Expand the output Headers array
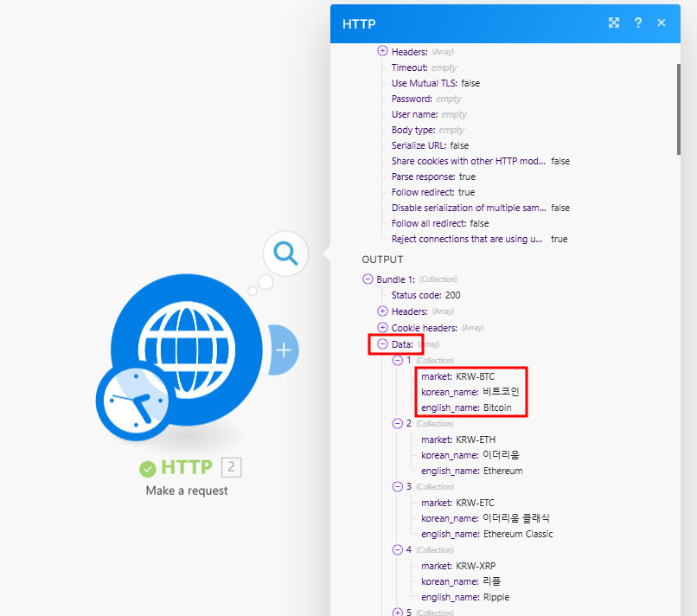This screenshot has width=697, height=616. (383, 311)
